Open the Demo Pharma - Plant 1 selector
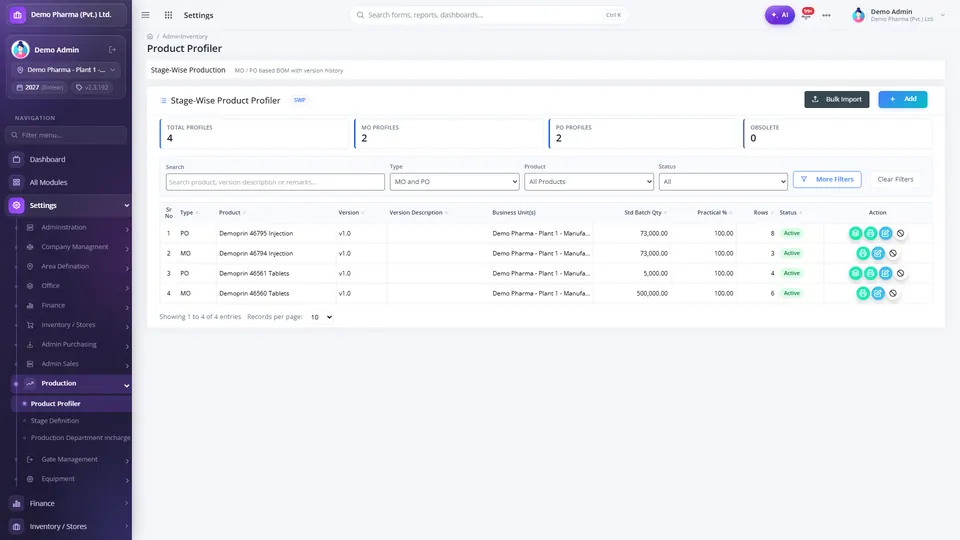 click(66, 70)
